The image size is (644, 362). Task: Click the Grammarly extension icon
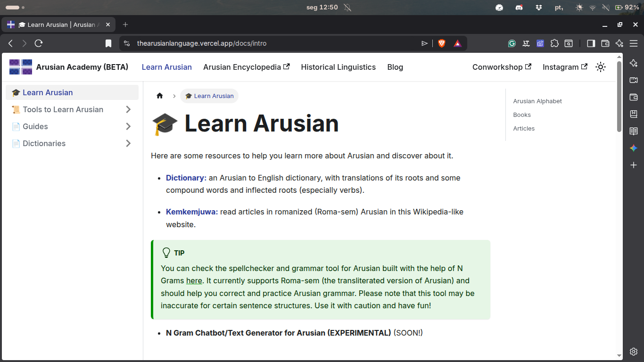point(512,43)
